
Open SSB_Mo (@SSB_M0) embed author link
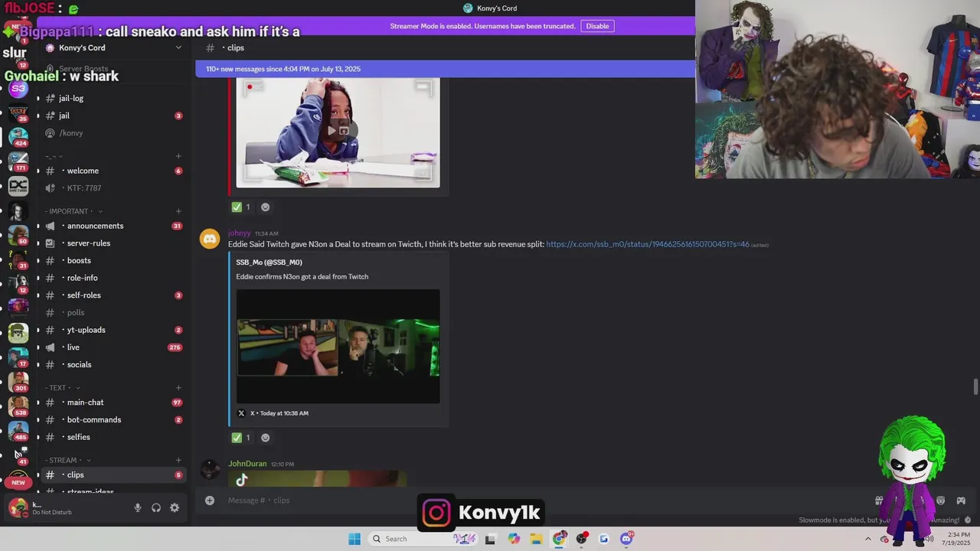(269, 262)
